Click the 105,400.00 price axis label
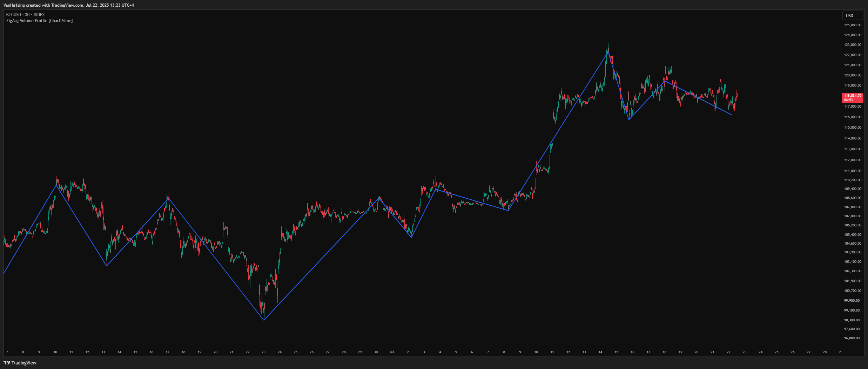This screenshot has height=369, width=868. (853, 235)
